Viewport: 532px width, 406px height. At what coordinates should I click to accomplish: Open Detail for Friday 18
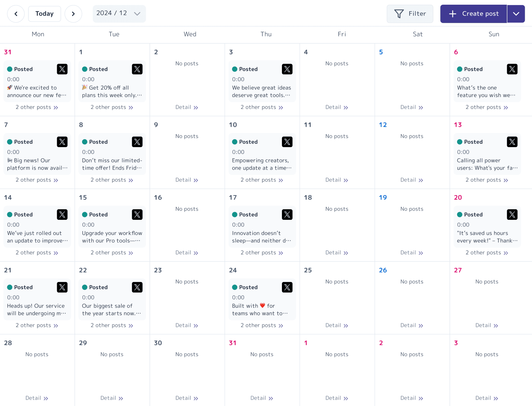pyautogui.click(x=337, y=253)
